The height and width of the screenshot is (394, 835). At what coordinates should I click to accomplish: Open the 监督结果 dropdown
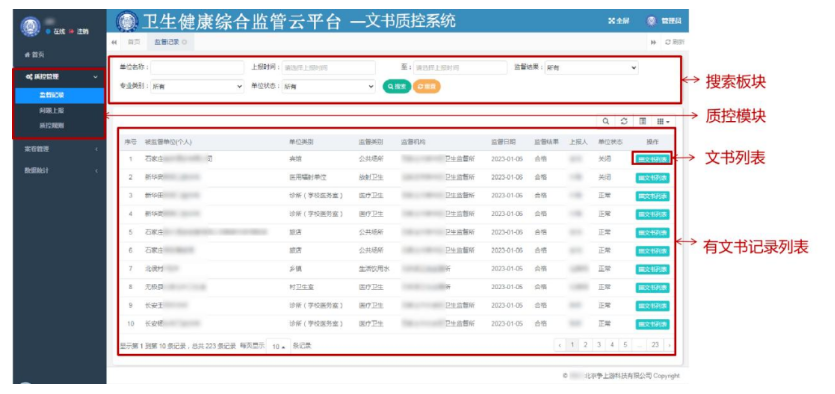tap(592, 68)
